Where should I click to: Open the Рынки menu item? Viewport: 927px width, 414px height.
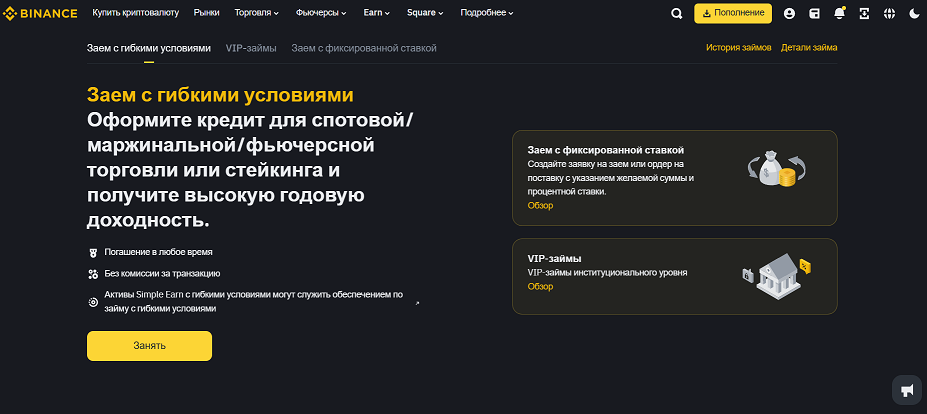click(x=206, y=13)
